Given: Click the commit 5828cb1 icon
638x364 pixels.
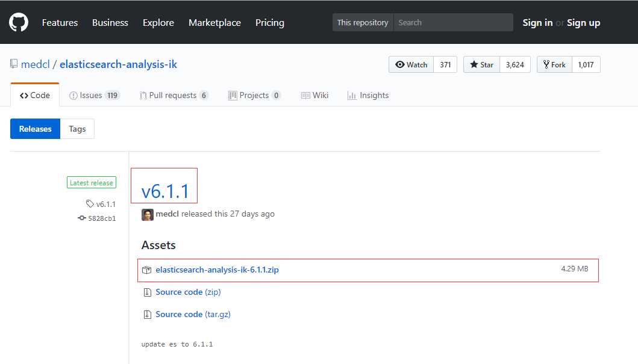Looking at the screenshot, I should 82,218.
